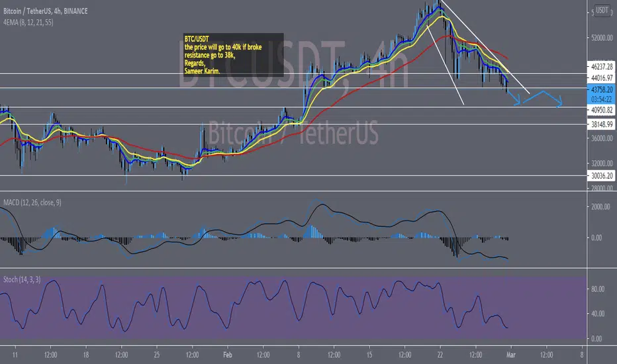This screenshot has width=617, height=364.
Task: Click the 22 date label on time axis
Action: click(440, 355)
